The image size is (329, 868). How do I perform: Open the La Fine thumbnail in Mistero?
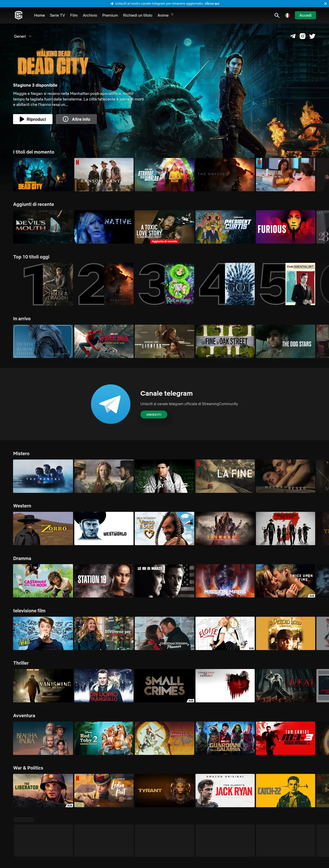click(x=225, y=476)
